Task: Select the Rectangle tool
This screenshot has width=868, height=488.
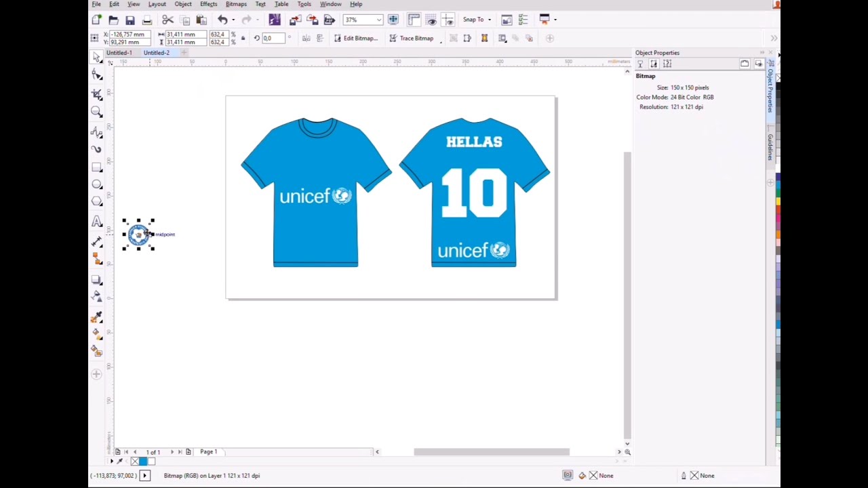Action: (96, 167)
